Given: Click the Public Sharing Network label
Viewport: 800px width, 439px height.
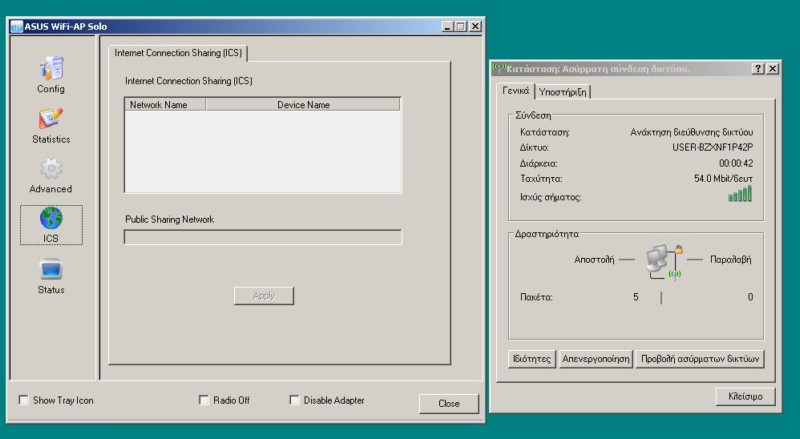Looking at the screenshot, I should (x=169, y=220).
